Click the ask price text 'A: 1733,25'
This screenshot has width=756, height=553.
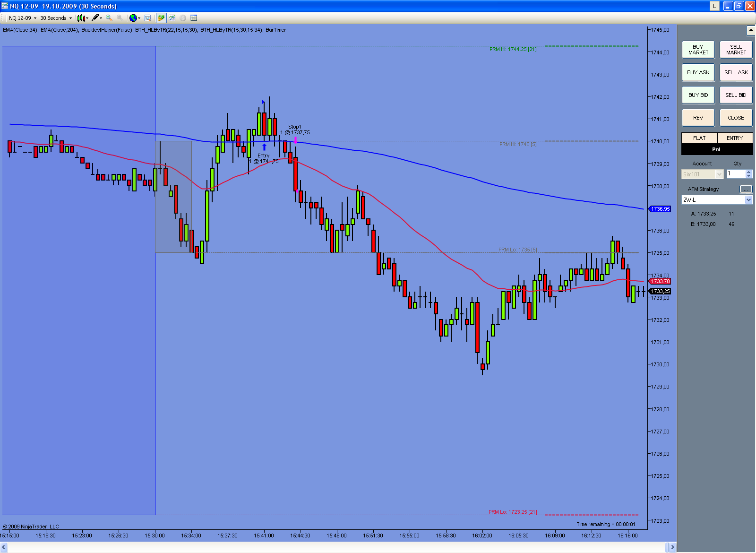pos(704,214)
